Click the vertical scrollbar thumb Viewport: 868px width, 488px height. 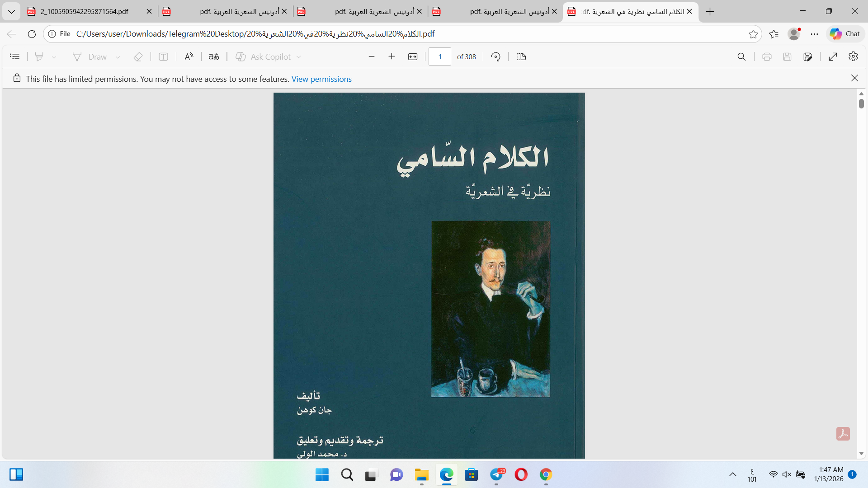[861, 103]
